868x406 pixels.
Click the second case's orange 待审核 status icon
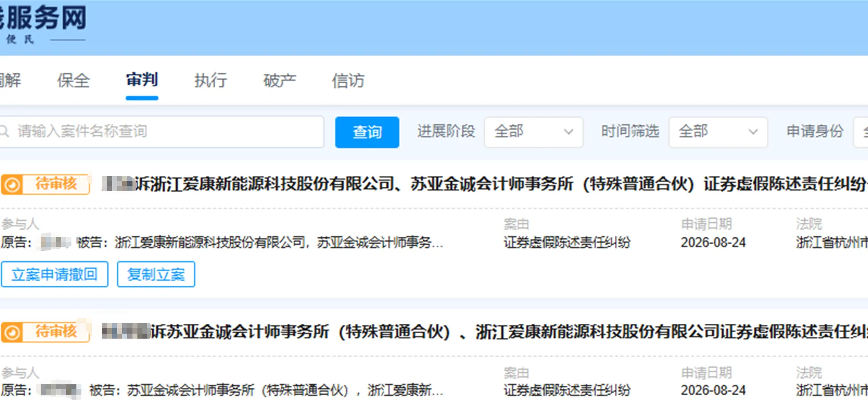[x=12, y=332]
